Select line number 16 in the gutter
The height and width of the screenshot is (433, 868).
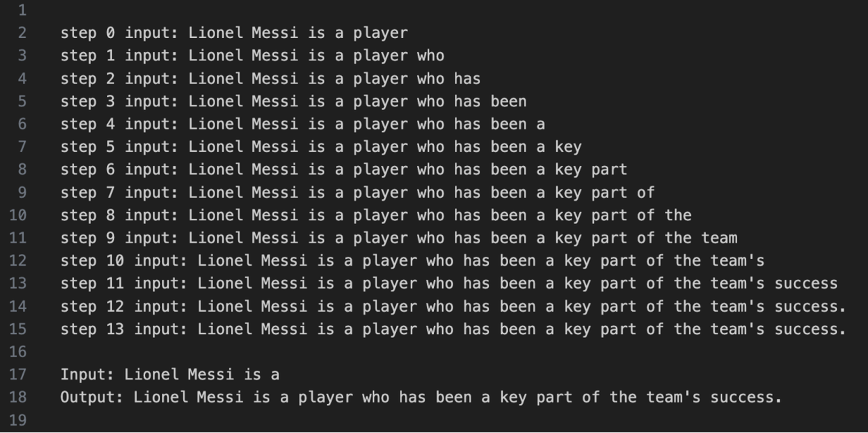coord(18,352)
